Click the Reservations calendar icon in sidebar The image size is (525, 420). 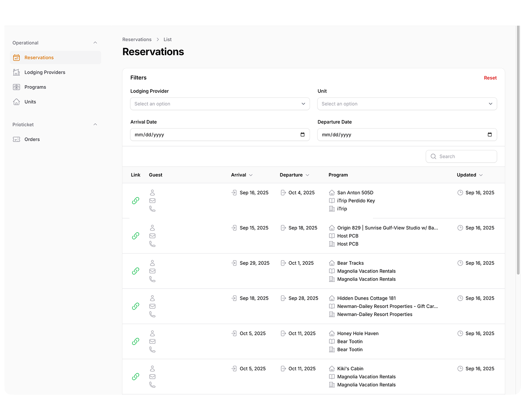tap(16, 58)
